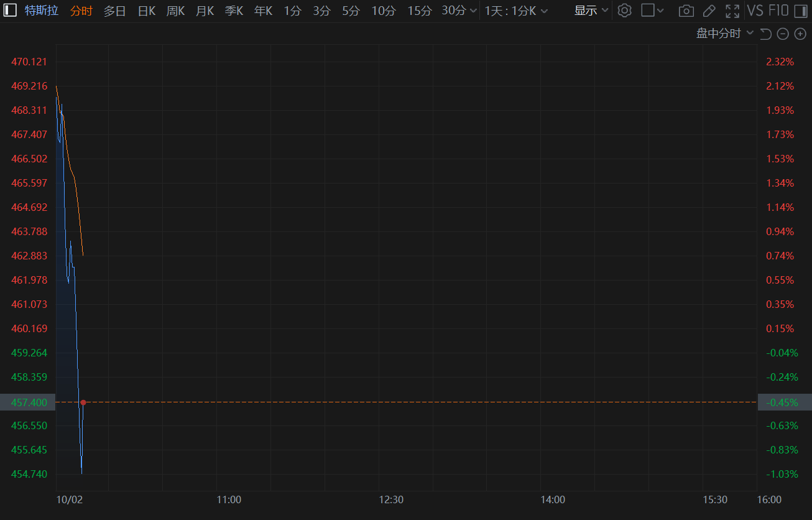The width and height of the screenshot is (812, 520).
Task: Select the 5分 interval tab
Action: click(x=351, y=11)
